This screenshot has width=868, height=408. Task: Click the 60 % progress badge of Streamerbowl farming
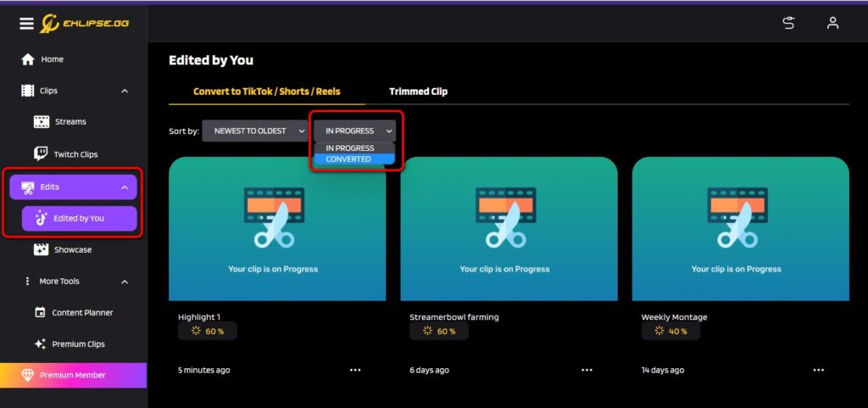point(439,331)
